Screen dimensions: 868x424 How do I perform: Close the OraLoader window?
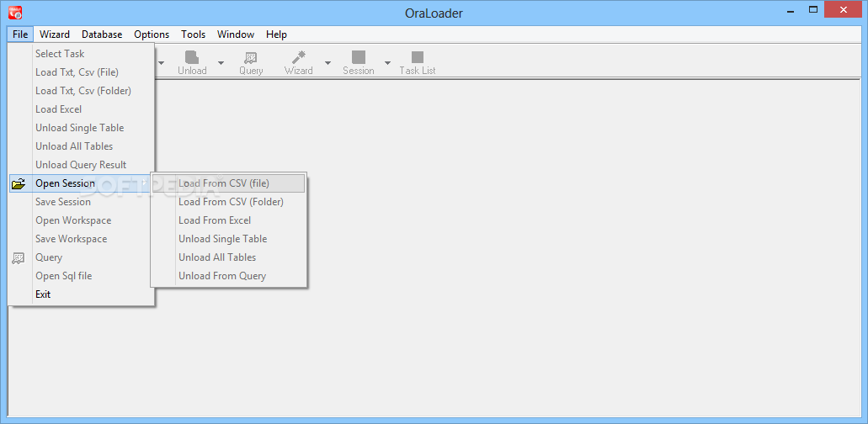click(x=844, y=9)
